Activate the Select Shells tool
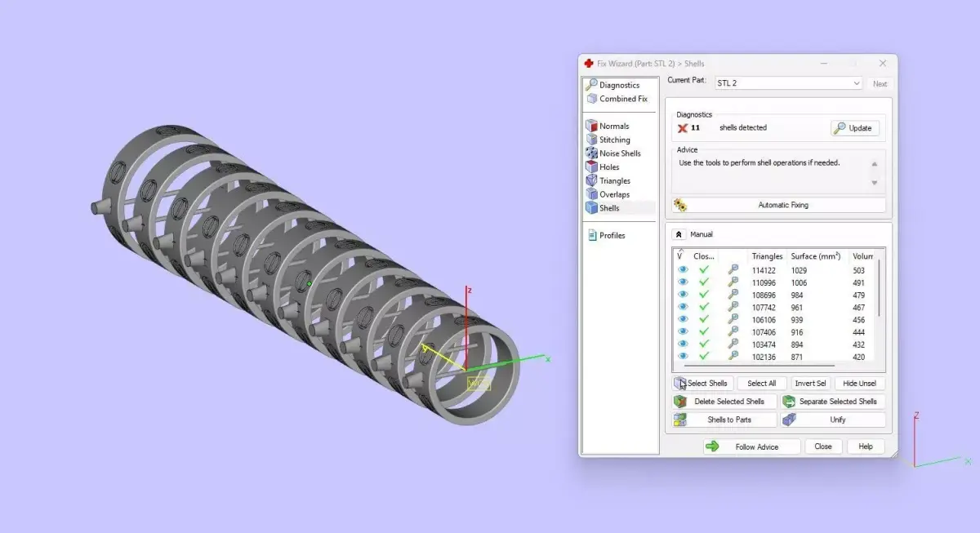This screenshot has width=980, height=533. pos(702,384)
